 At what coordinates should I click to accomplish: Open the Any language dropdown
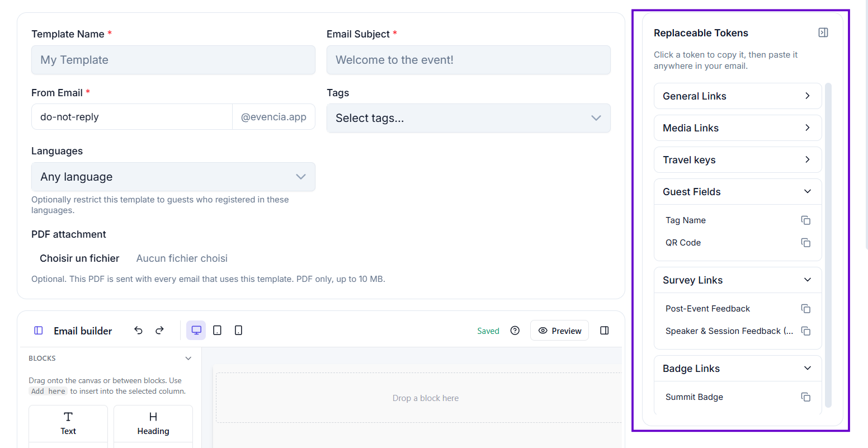[x=173, y=177]
